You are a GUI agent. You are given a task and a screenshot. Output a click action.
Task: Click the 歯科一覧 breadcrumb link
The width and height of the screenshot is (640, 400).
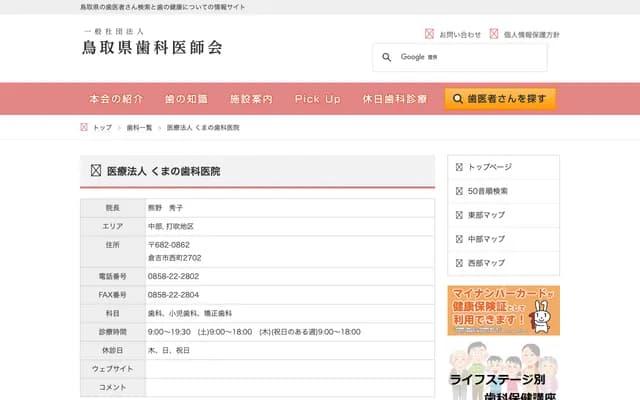139,128
